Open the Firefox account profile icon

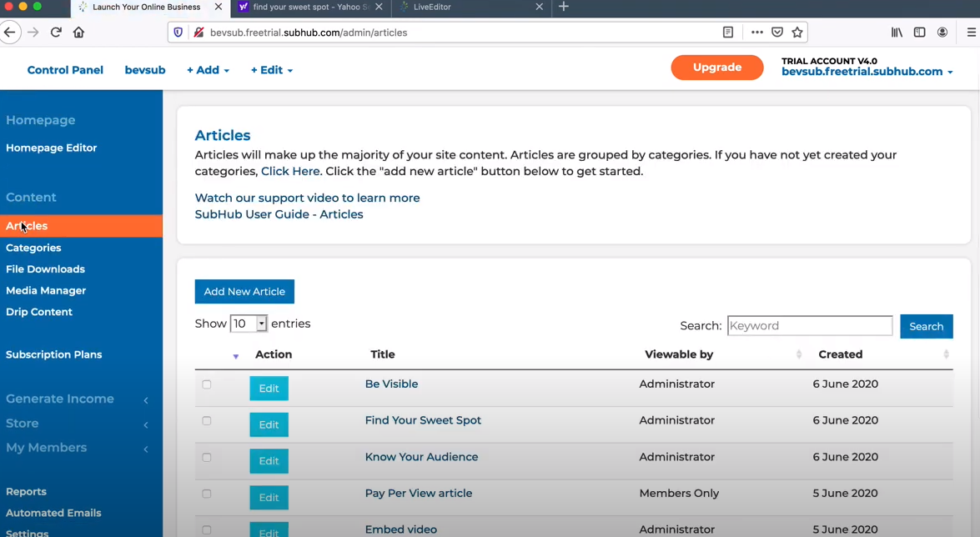pyautogui.click(x=942, y=32)
